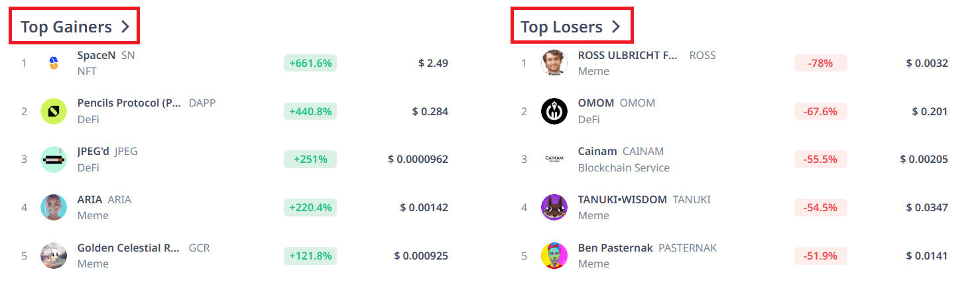Image resolution: width=980 pixels, height=290 pixels.
Task: Select the OMOM black circular logo
Action: [554, 111]
